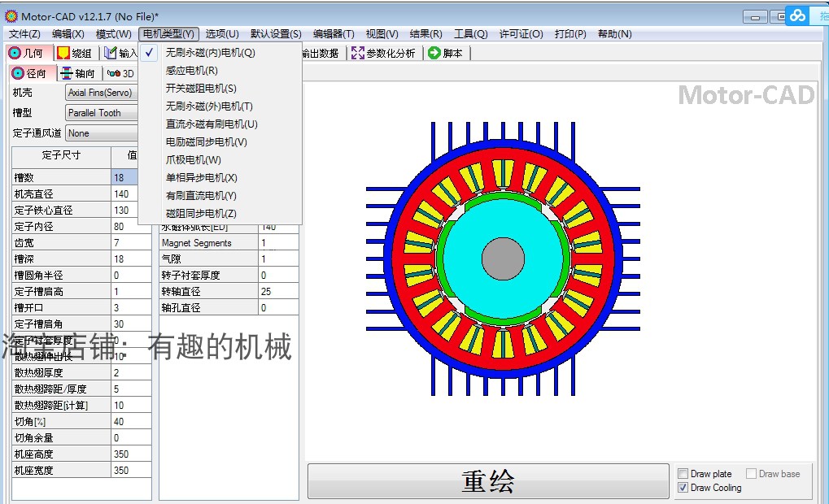
Task: Close the 电机类型(Y) menu
Action: tap(168, 34)
